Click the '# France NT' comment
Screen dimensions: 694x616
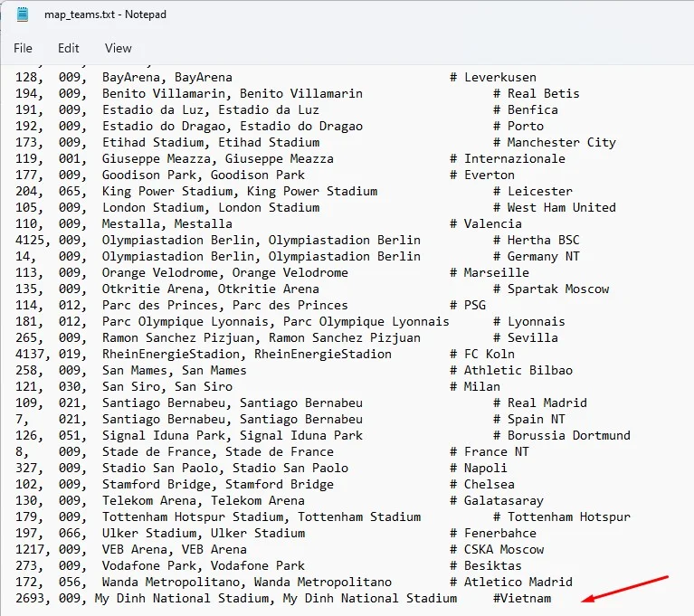pos(490,451)
